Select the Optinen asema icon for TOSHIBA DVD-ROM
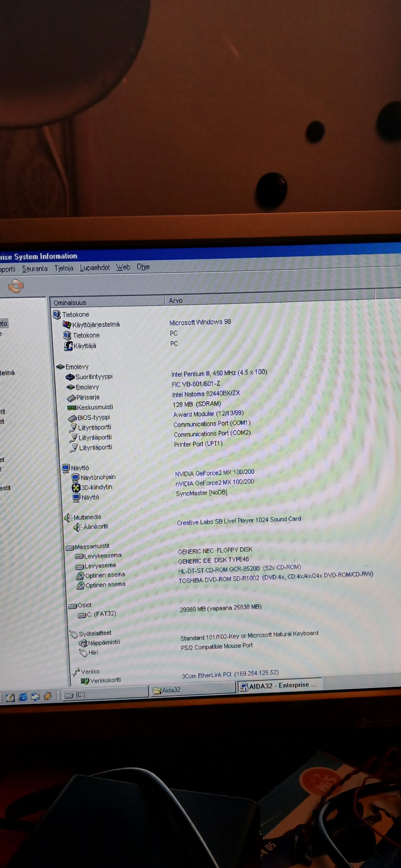This screenshot has width=401, height=868. pyautogui.click(x=80, y=586)
